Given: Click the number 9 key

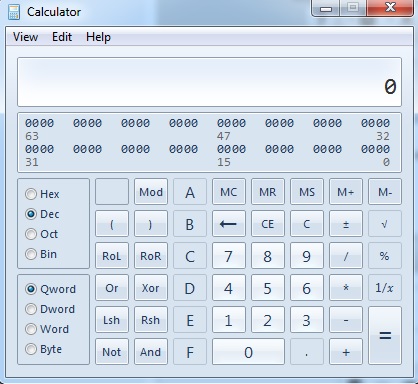Looking at the screenshot, I should (x=307, y=256).
